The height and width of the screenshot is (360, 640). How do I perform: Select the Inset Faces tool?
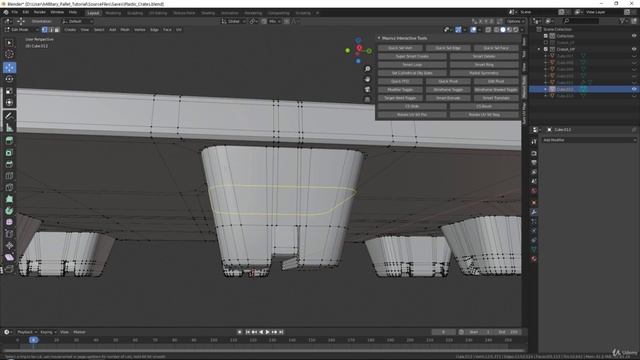point(9,153)
